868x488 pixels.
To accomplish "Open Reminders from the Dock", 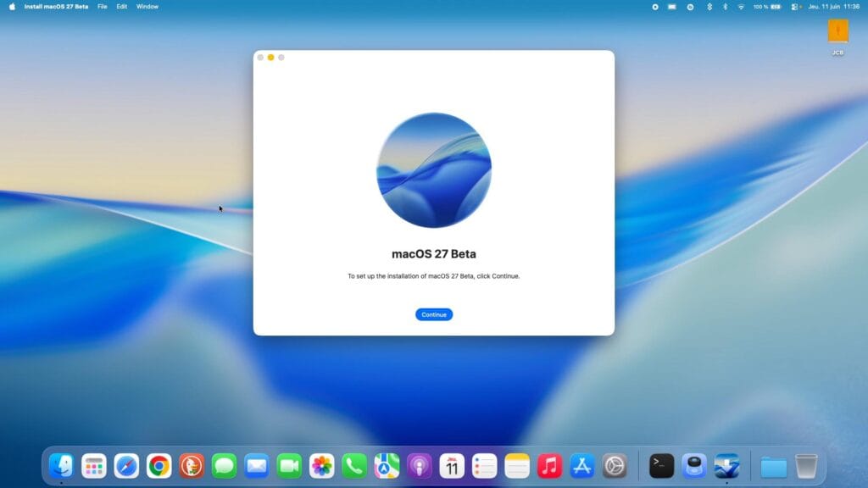I will (x=484, y=466).
